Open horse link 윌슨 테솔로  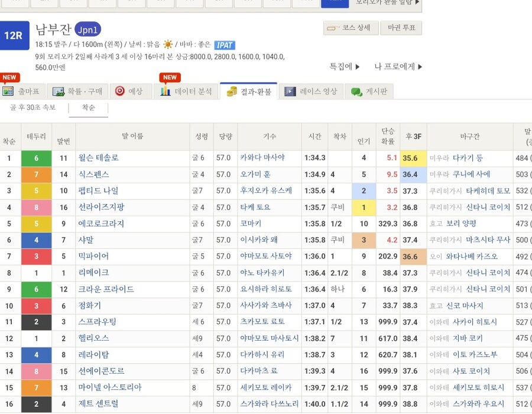tap(99, 158)
